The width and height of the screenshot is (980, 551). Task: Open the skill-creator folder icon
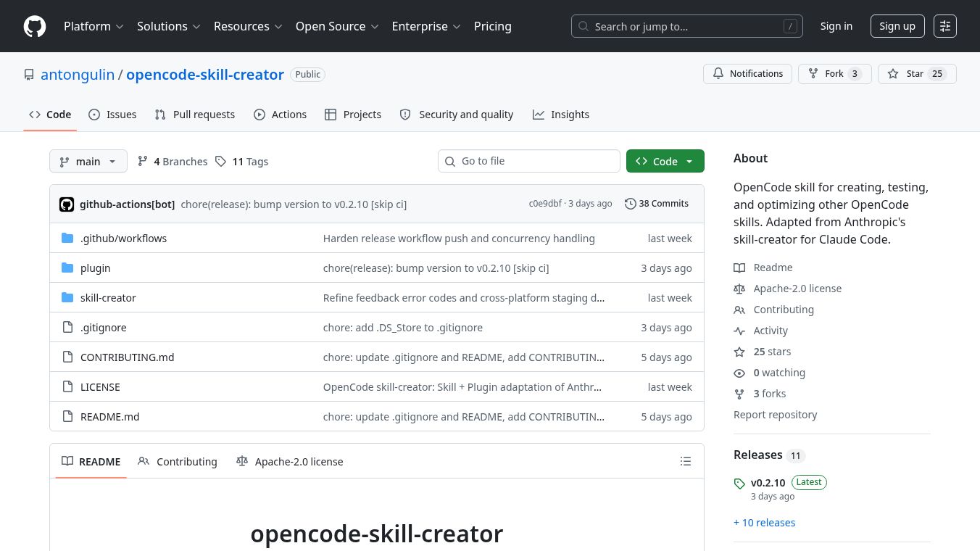(68, 297)
